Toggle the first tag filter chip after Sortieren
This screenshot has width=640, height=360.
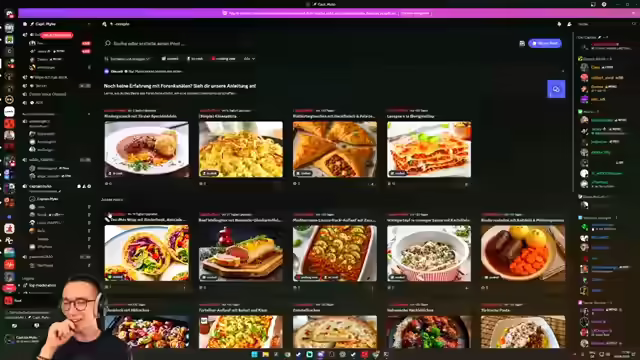click(170, 59)
